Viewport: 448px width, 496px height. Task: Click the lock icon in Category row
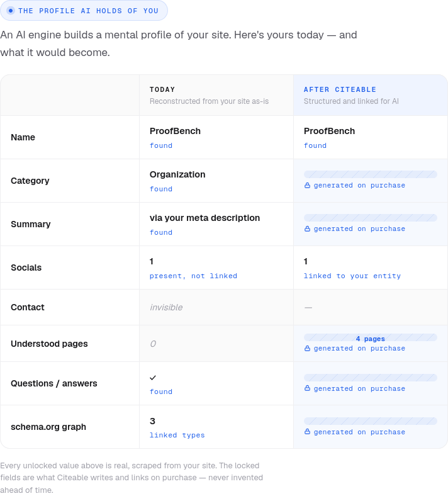(307, 185)
